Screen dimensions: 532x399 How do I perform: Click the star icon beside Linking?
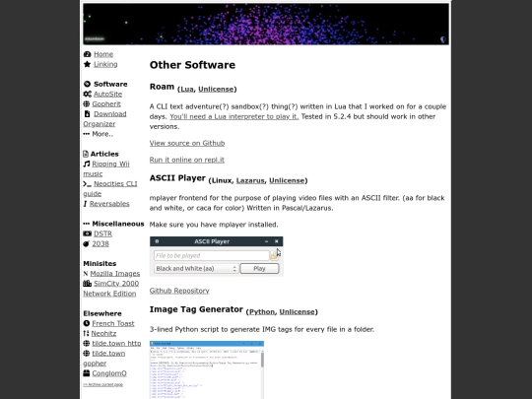[x=88, y=64]
